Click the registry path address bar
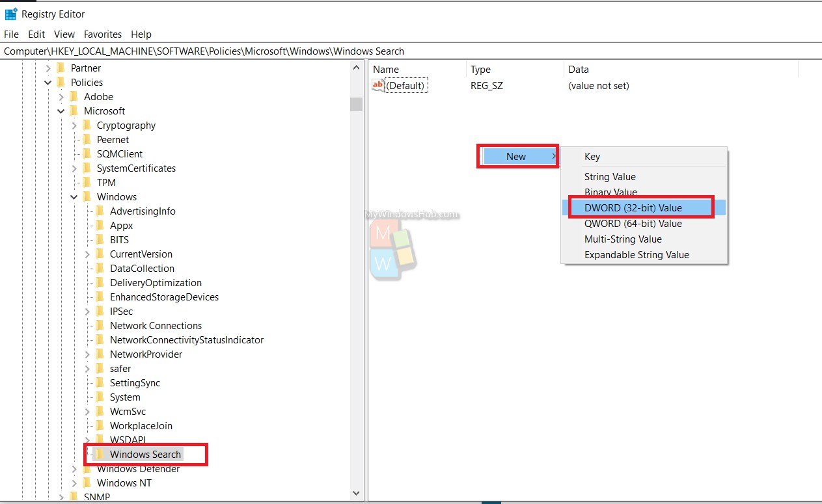822x504 pixels. (x=411, y=51)
